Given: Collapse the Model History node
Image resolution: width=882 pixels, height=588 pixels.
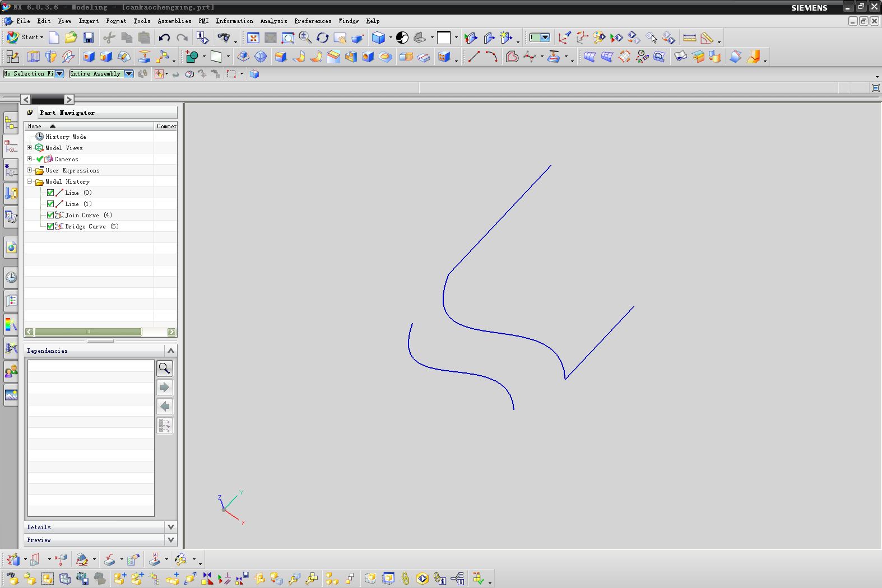Looking at the screenshot, I should tap(30, 181).
